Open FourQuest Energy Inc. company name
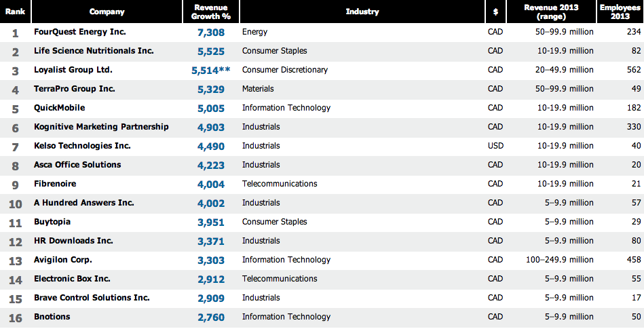Image resolution: width=644 pixels, height=329 pixels. (x=80, y=32)
